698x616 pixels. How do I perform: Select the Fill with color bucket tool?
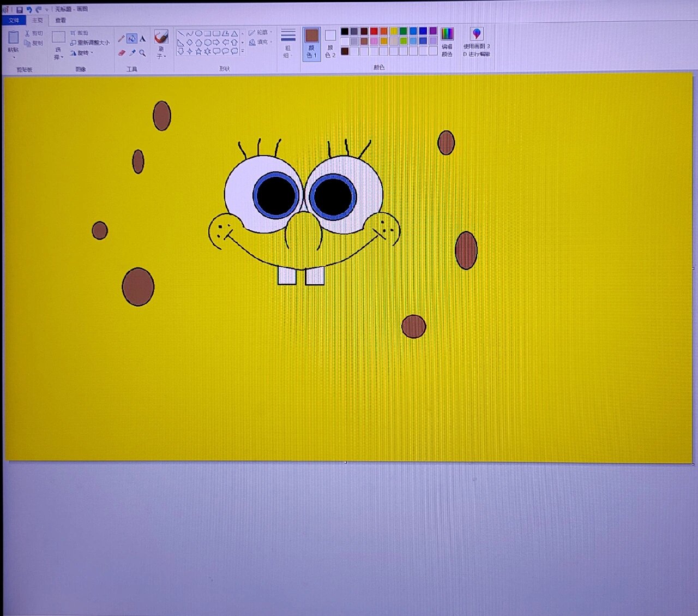pyautogui.click(x=132, y=39)
